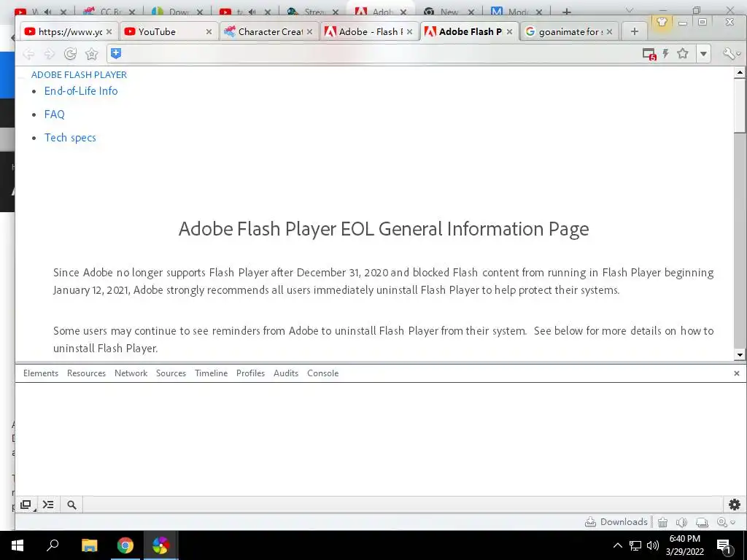The image size is (747, 560).
Task: Open the notification center icon
Action: click(x=724, y=546)
